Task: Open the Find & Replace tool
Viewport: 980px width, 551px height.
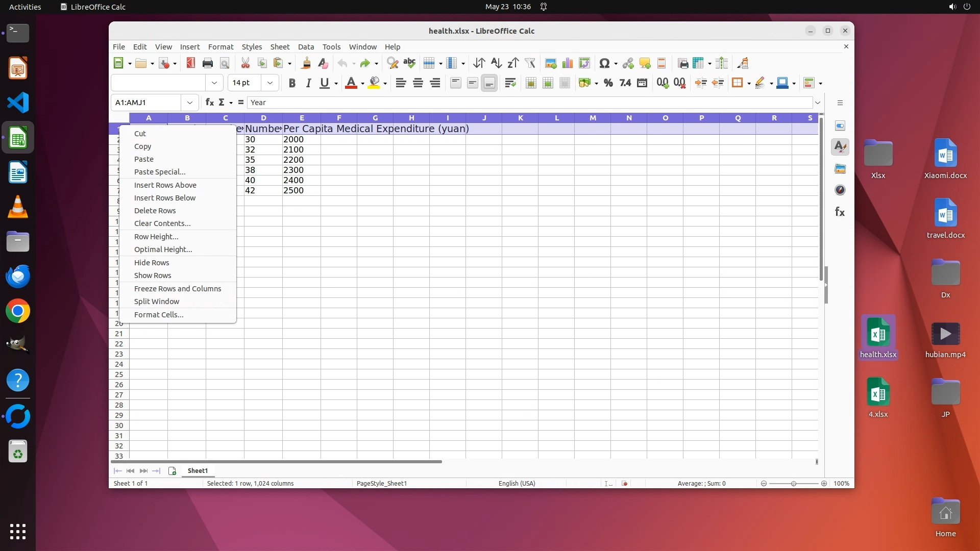Action: pos(392,63)
